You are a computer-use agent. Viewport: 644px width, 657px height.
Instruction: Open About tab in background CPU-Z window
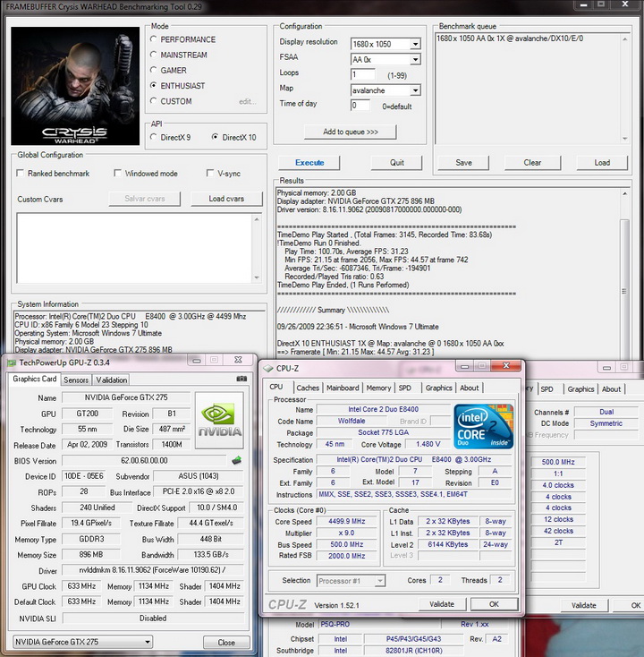[611, 389]
